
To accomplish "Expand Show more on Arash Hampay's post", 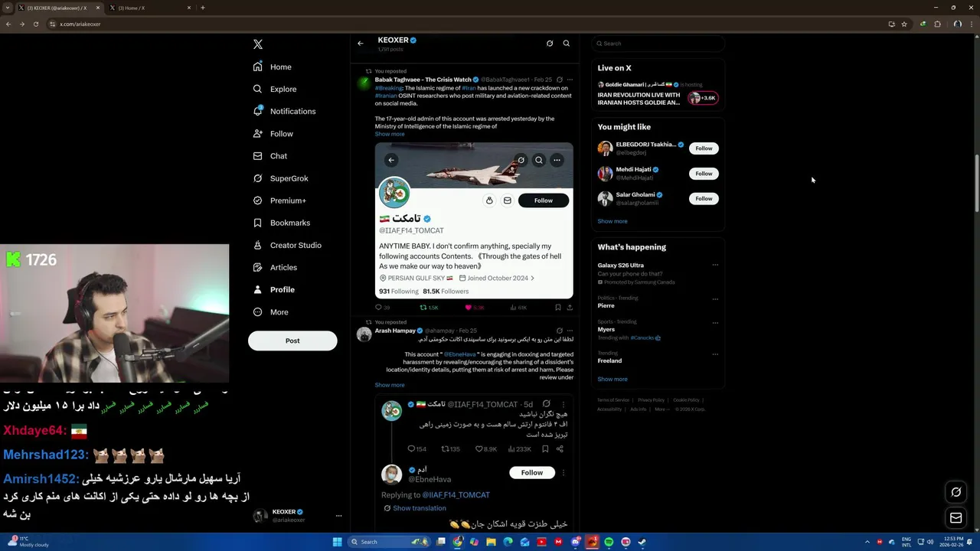I will click(x=390, y=385).
